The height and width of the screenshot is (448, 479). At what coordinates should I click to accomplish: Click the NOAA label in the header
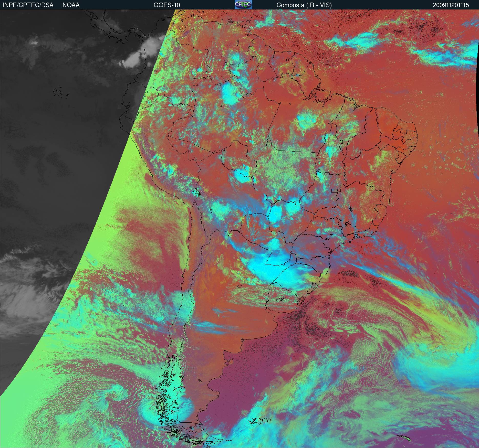(x=71, y=5)
